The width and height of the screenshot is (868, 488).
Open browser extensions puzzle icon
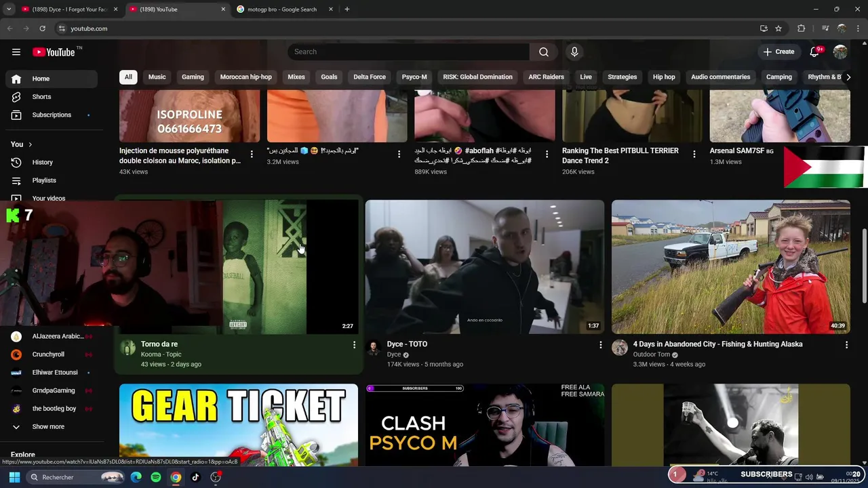pyautogui.click(x=802, y=28)
